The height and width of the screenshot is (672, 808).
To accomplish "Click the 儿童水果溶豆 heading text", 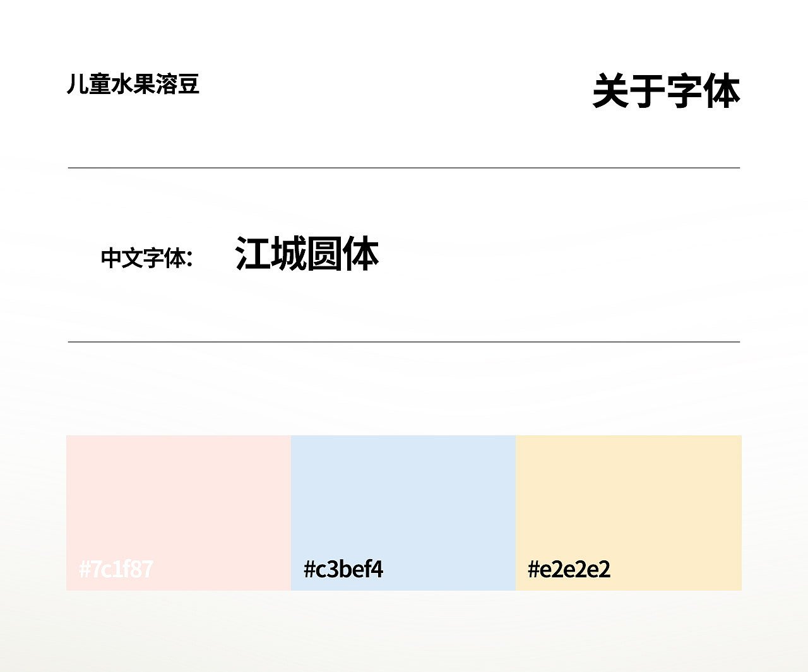I will coord(133,84).
